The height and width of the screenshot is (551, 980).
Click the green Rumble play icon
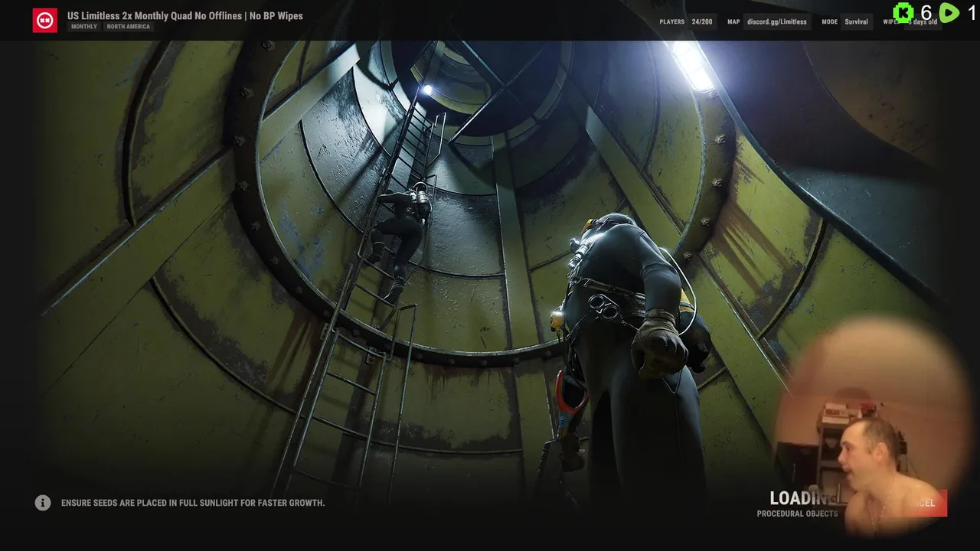pyautogui.click(x=949, y=12)
